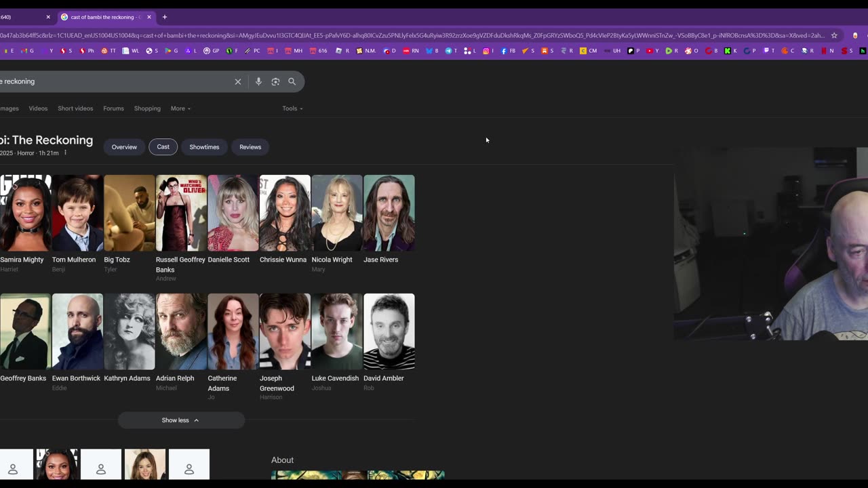
Task: Open Luke Cavendish's cast photo
Action: (x=337, y=331)
